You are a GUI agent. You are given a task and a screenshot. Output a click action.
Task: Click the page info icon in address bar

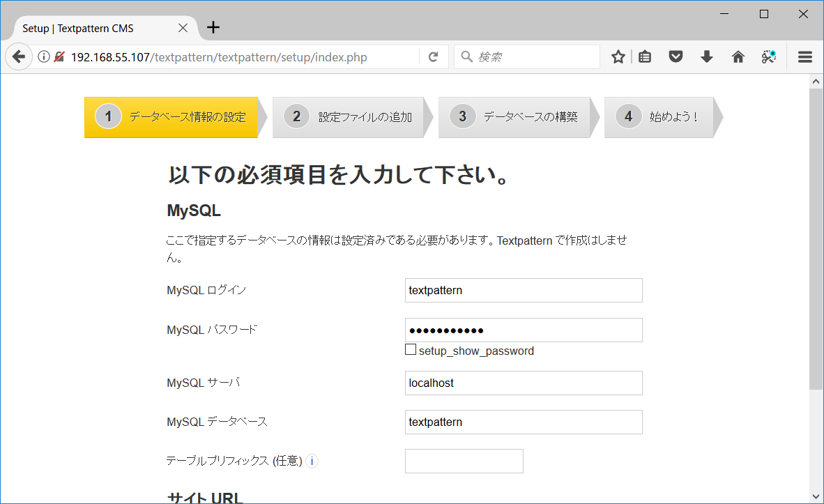(43, 56)
